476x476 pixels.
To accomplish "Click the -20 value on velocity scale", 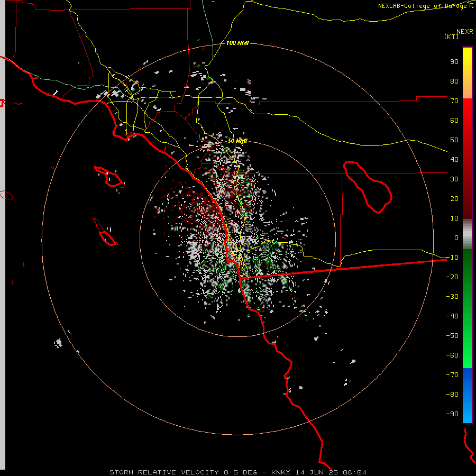I will point(452,277).
